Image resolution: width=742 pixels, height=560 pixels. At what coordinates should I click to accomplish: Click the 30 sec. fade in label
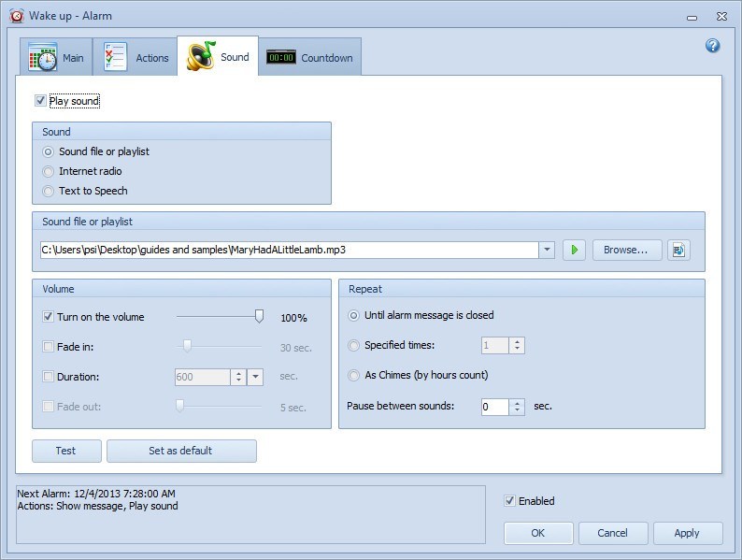coord(295,348)
